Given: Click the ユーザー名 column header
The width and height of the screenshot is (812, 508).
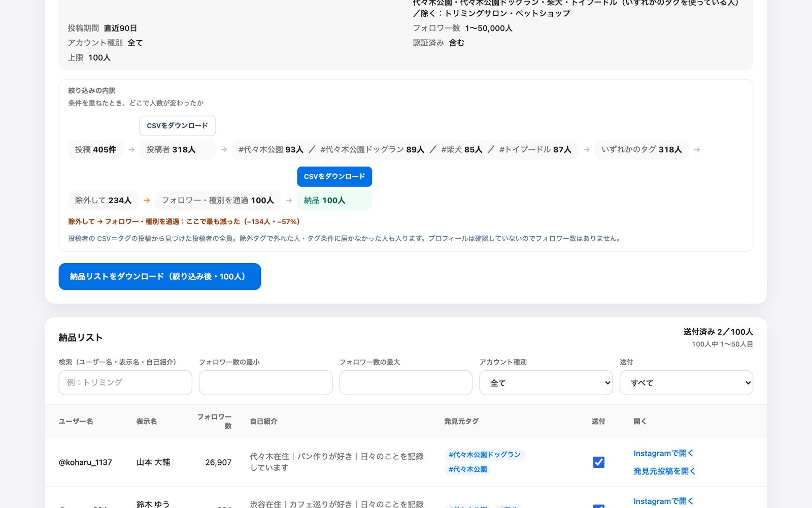Looking at the screenshot, I should 76,421.
